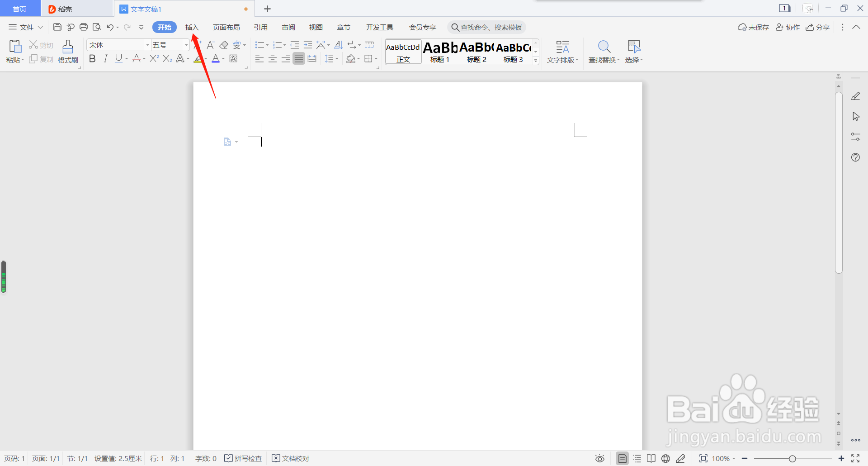Viewport: 868px width, 466px height.
Task: Click the Paste clipboard icon
Action: [x=15, y=47]
